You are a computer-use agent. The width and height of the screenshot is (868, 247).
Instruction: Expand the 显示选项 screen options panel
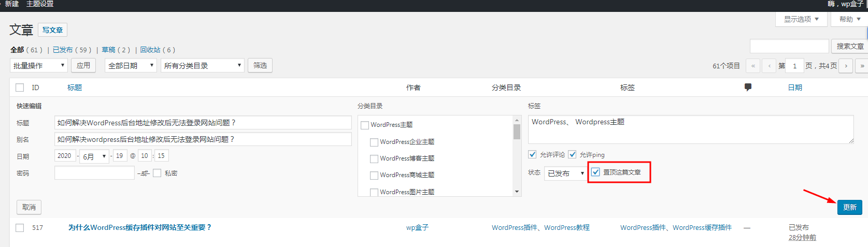[801, 19]
